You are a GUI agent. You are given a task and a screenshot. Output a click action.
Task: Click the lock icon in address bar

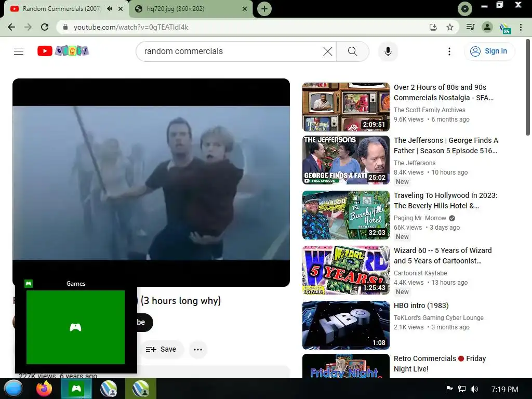point(65,27)
